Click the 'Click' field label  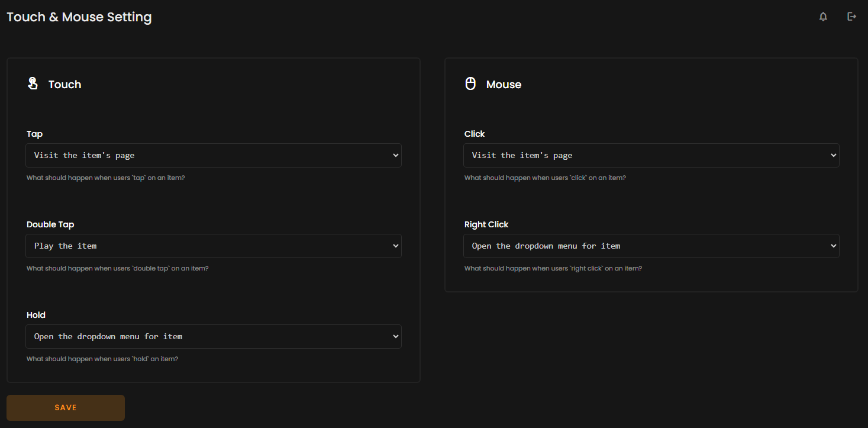pyautogui.click(x=475, y=134)
